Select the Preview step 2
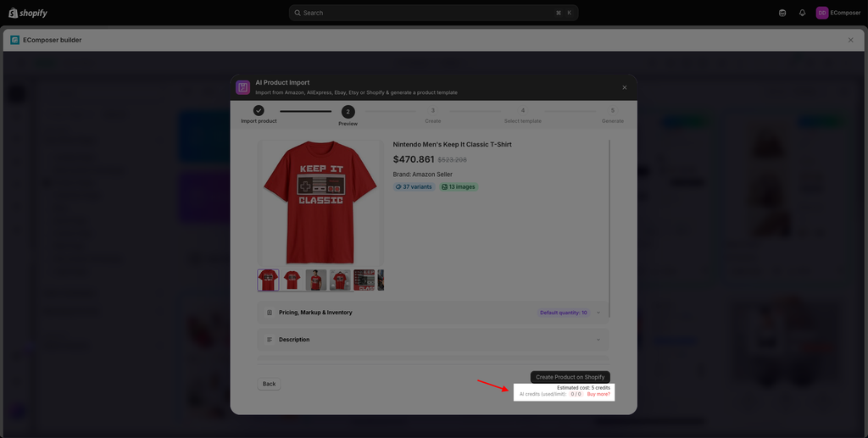Screen dimensions: 868x438 coord(348,116)
